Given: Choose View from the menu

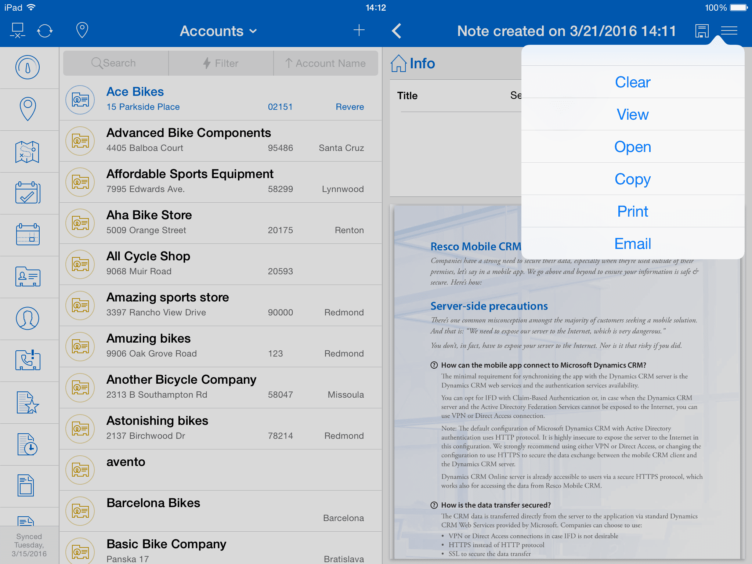Looking at the screenshot, I should pyautogui.click(x=633, y=115).
